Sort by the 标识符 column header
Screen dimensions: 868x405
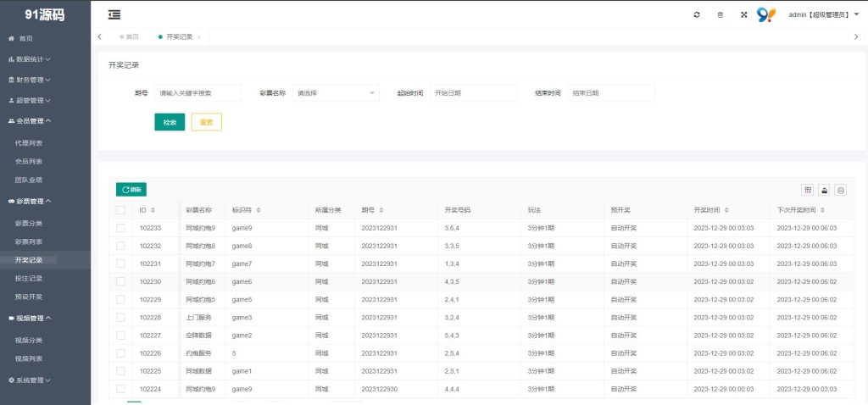(259, 210)
